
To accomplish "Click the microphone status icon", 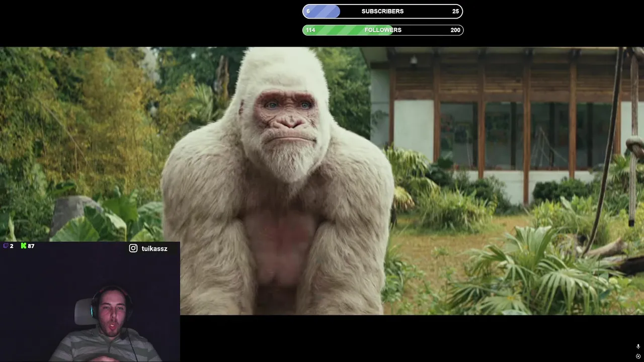I will coord(638,346).
